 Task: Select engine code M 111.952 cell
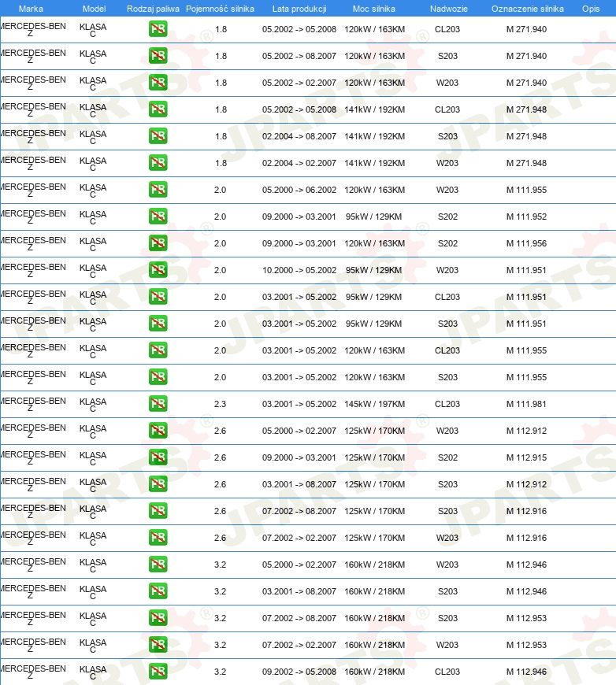tap(526, 217)
